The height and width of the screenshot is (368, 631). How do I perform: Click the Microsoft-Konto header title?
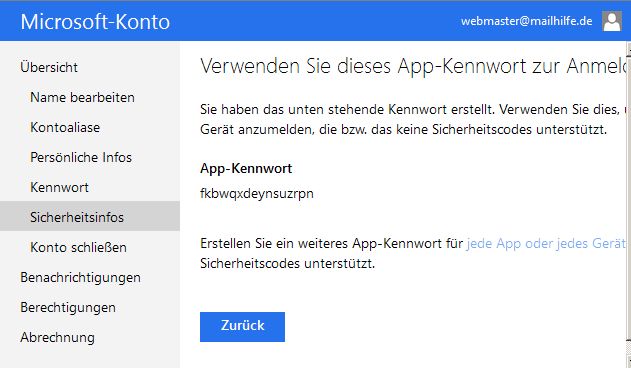tap(95, 22)
